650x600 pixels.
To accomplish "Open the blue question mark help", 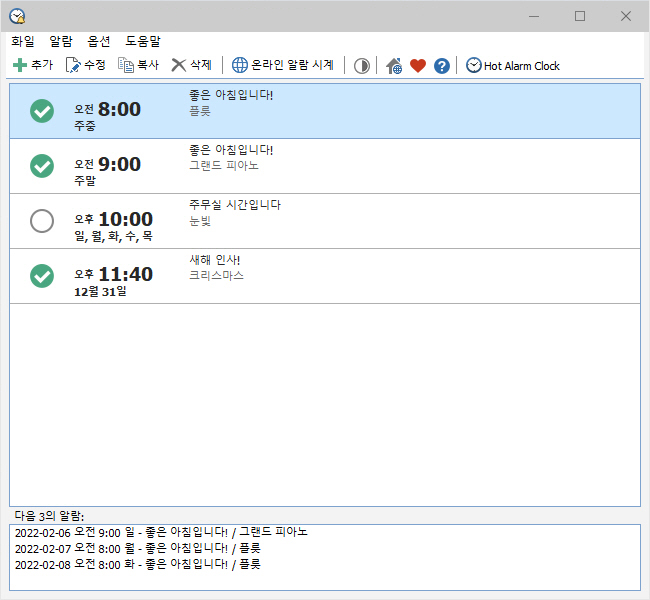I will pyautogui.click(x=442, y=66).
